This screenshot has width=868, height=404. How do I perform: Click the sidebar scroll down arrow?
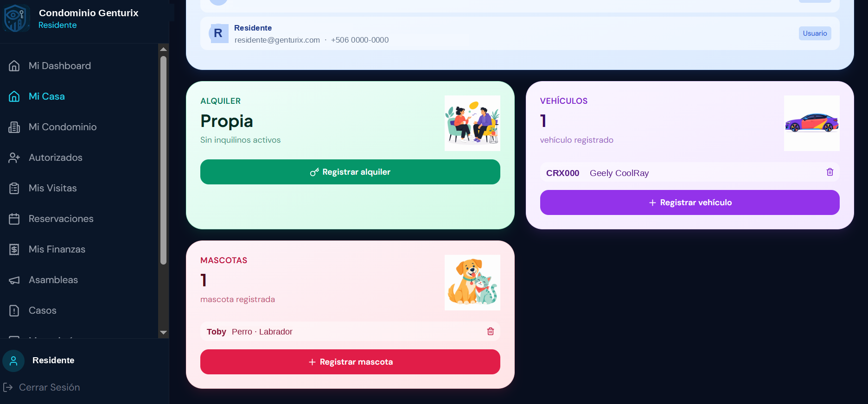(163, 333)
